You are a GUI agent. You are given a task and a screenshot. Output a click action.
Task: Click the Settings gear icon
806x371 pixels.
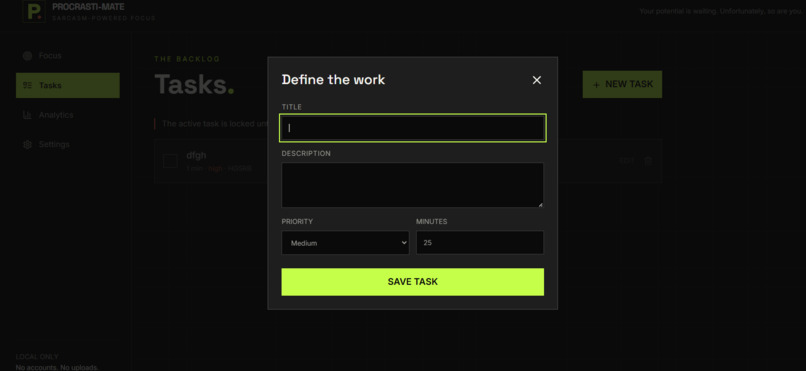27,144
